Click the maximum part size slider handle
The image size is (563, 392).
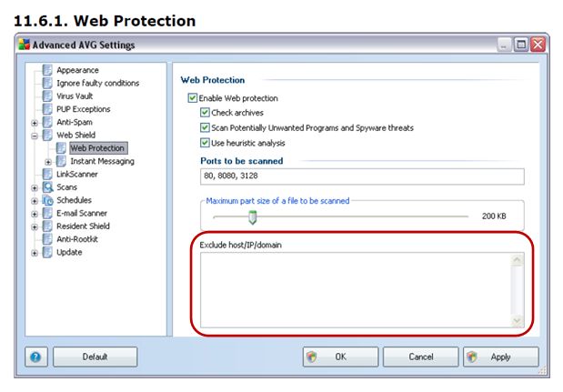point(253,217)
